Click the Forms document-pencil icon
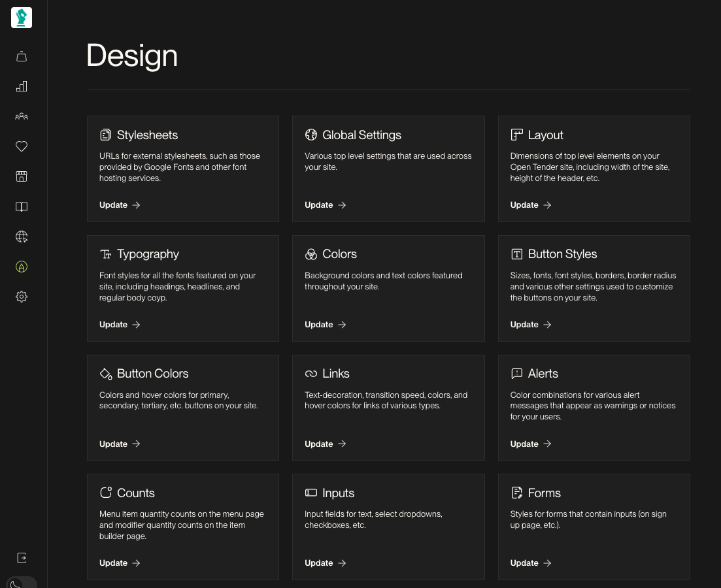721x588 pixels. 516,493
